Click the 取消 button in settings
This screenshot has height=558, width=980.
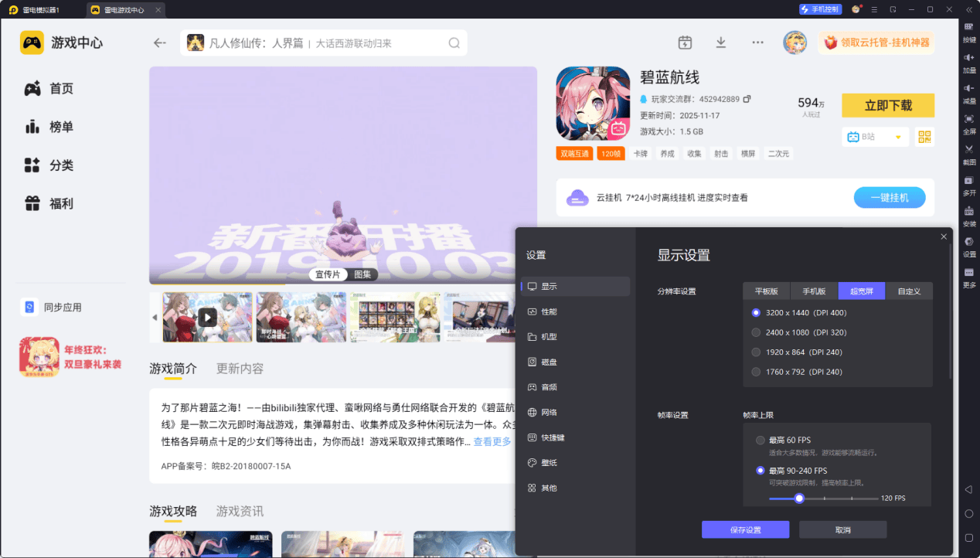click(x=842, y=529)
